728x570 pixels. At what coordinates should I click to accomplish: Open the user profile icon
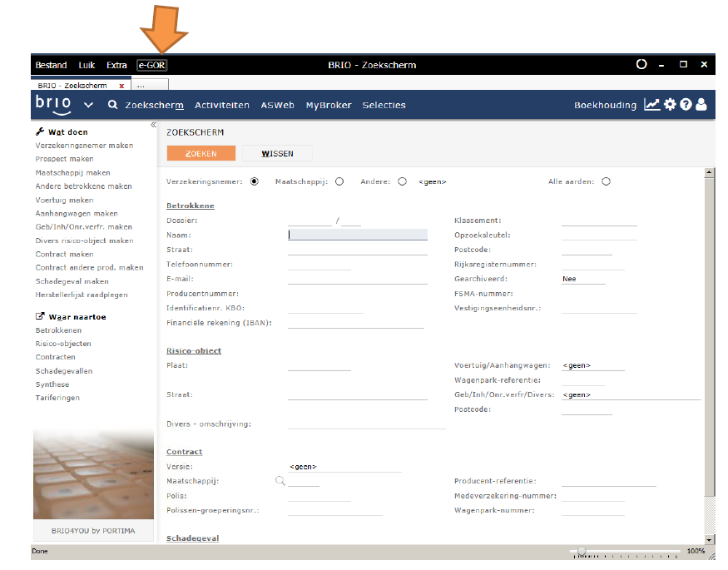[701, 105]
